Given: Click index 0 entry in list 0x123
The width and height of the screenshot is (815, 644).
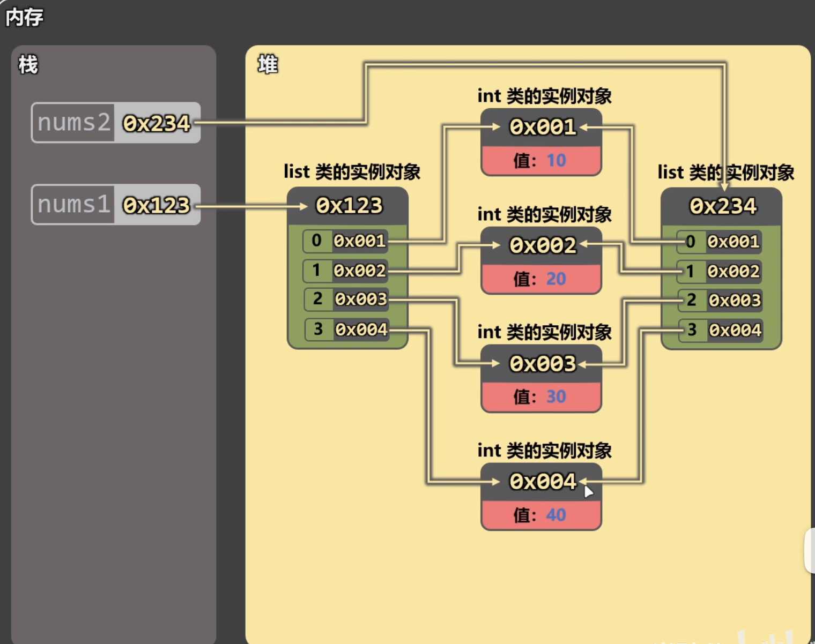Looking at the screenshot, I should point(346,241).
